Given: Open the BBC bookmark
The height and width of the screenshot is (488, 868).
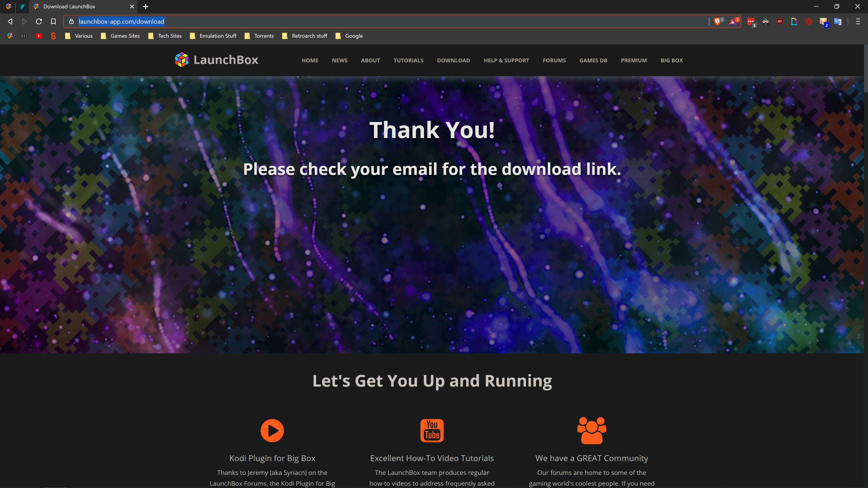Looking at the screenshot, I should pos(24,36).
